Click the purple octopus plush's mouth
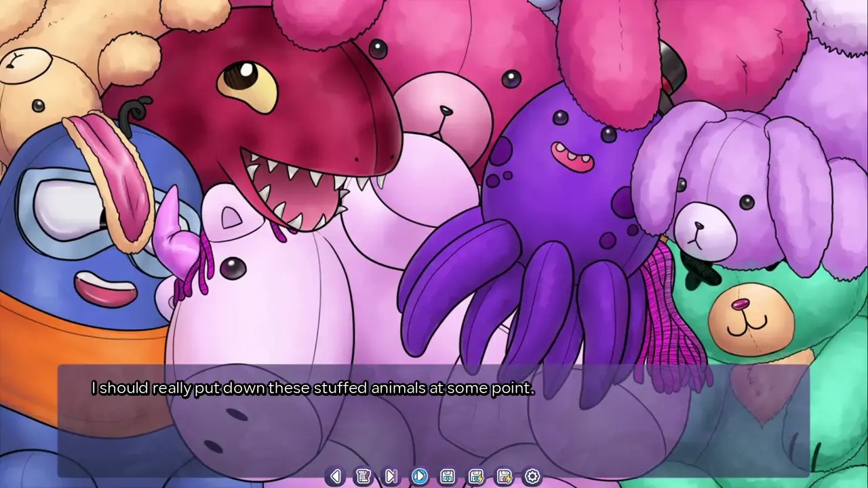The image size is (868, 488). [x=572, y=157]
